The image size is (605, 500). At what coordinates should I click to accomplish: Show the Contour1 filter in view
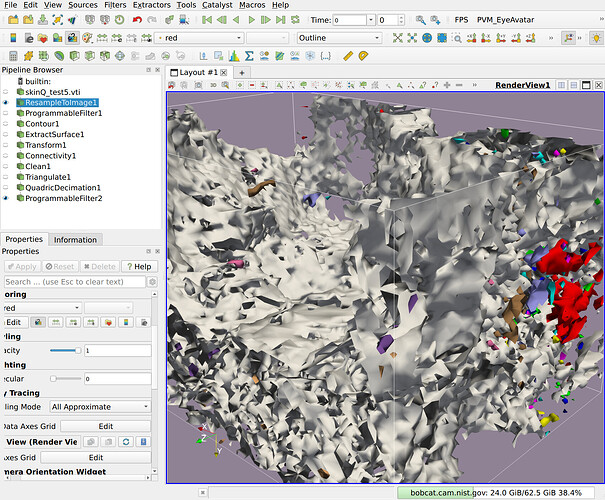click(6, 124)
